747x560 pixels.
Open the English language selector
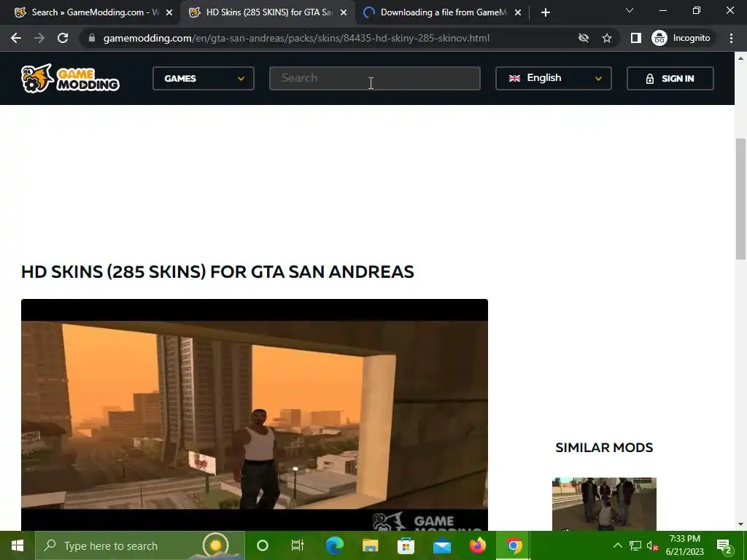point(554,79)
